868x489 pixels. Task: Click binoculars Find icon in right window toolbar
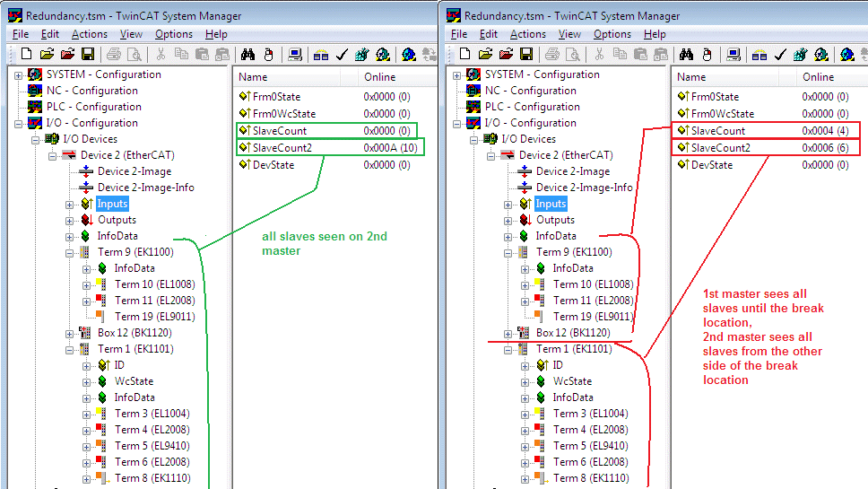coord(686,54)
